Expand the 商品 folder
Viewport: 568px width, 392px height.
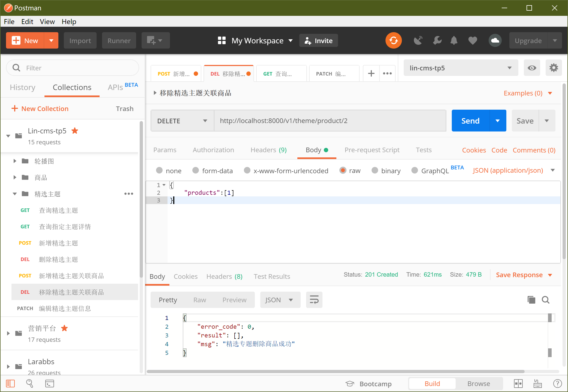(x=15, y=177)
